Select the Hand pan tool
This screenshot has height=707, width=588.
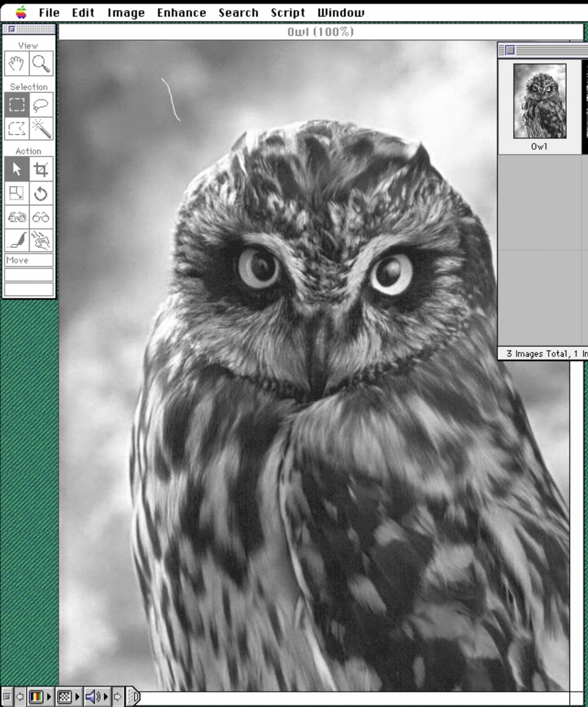pyautogui.click(x=17, y=64)
